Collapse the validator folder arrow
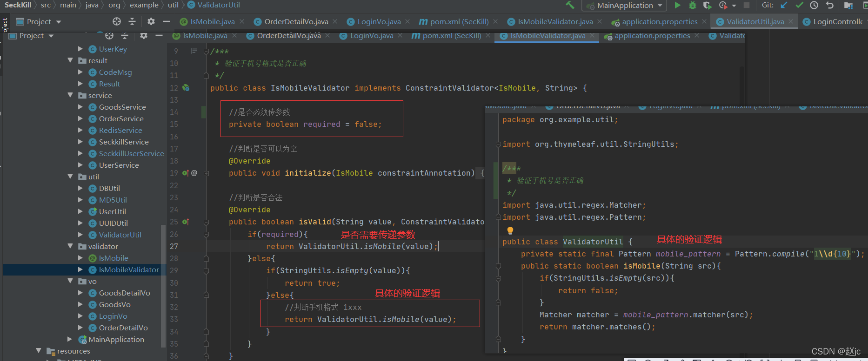Image resolution: width=868 pixels, height=361 pixels. 70,246
